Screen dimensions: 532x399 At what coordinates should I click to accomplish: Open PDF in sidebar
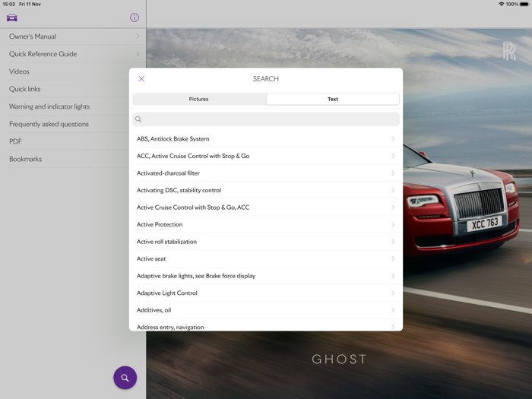[x=65, y=141]
